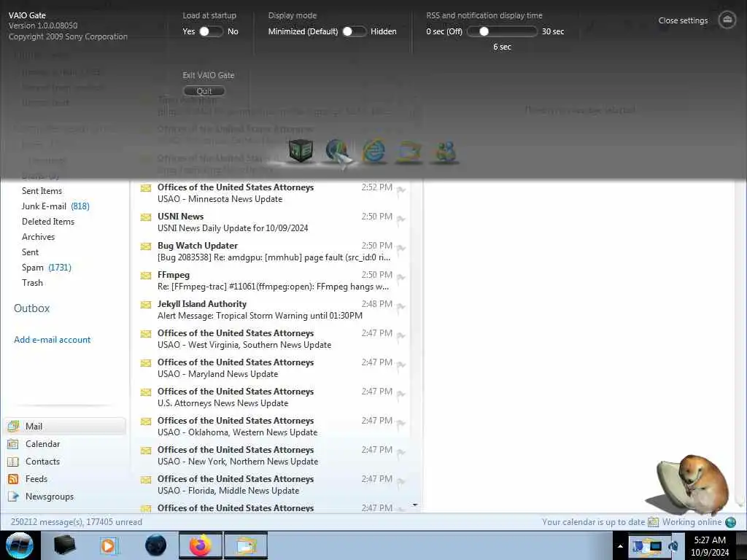The image size is (747, 560).
Task: Open the Outbox
Action: pos(31,308)
